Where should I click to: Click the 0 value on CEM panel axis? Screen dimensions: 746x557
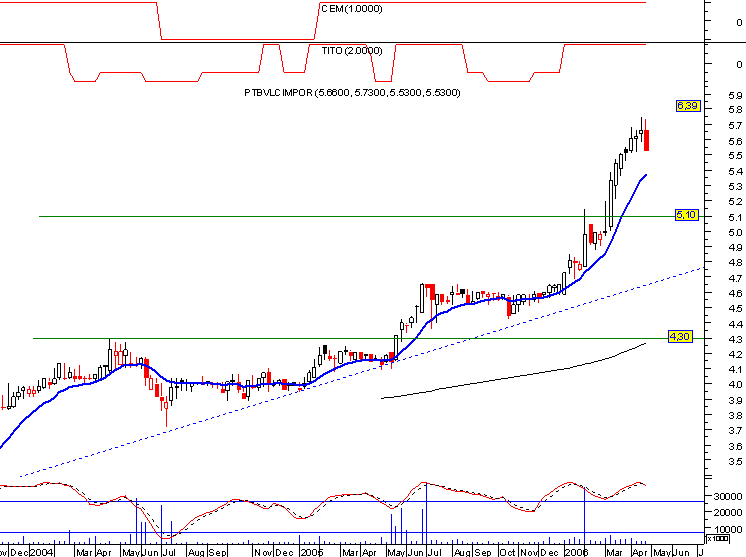[x=739, y=22]
